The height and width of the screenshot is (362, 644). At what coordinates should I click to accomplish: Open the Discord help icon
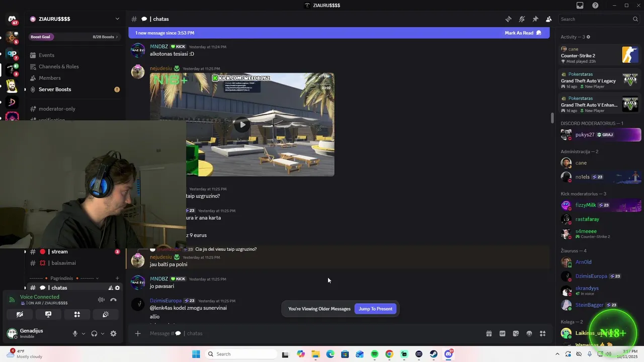[595, 6]
